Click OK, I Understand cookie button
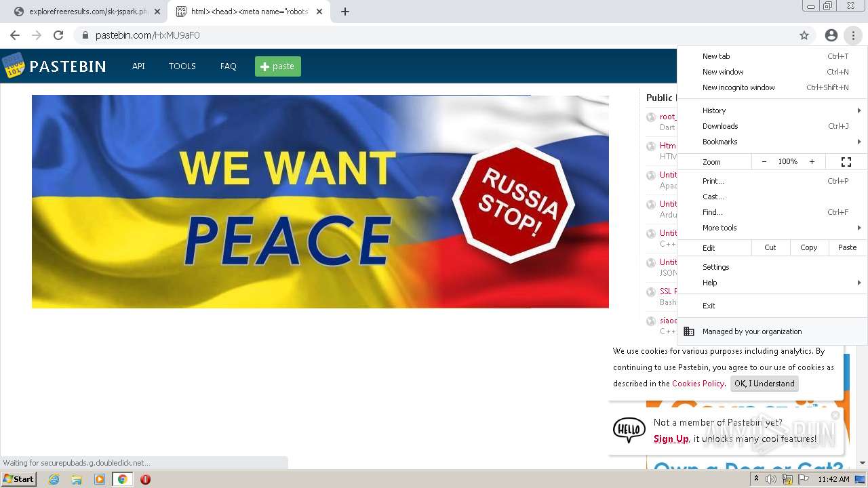Screen dimensions: 868x488 point(764,384)
